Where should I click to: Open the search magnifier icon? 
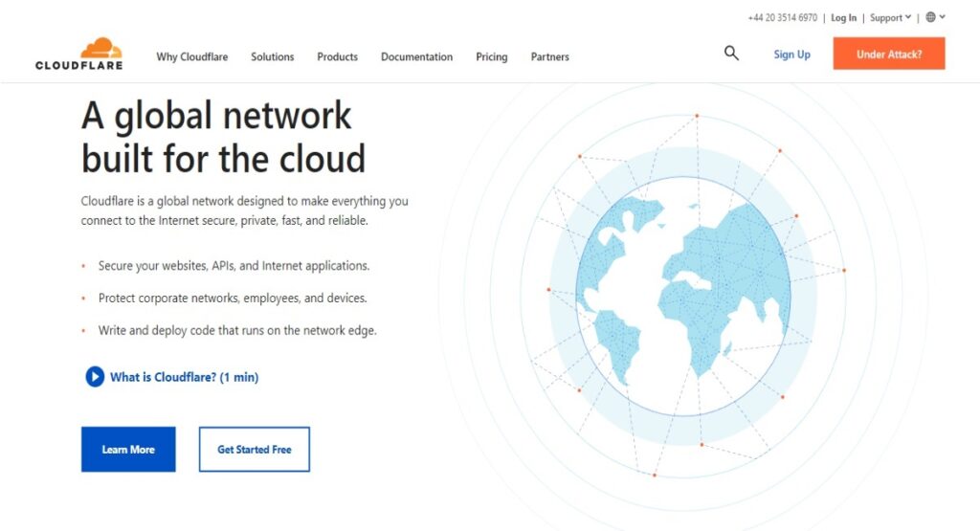(731, 54)
